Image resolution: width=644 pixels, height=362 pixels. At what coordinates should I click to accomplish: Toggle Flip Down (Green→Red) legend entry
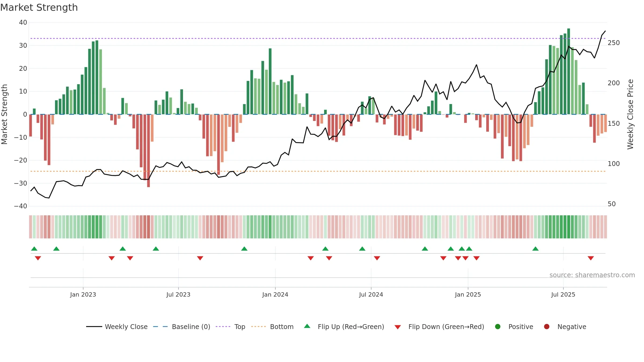[439, 327]
